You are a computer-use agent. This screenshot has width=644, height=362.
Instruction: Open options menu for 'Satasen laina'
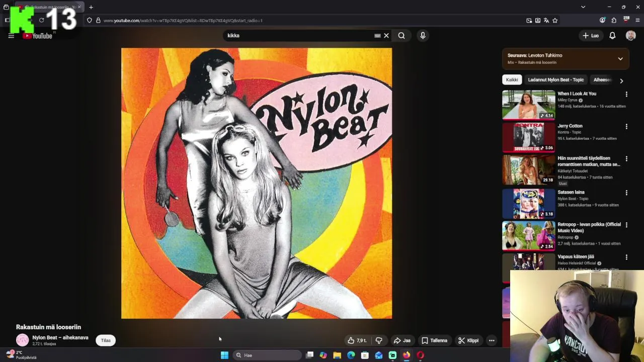[x=626, y=193]
